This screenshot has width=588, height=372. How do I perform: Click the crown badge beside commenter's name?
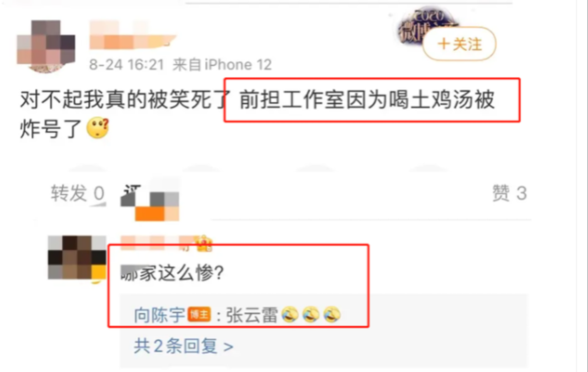coord(203,243)
